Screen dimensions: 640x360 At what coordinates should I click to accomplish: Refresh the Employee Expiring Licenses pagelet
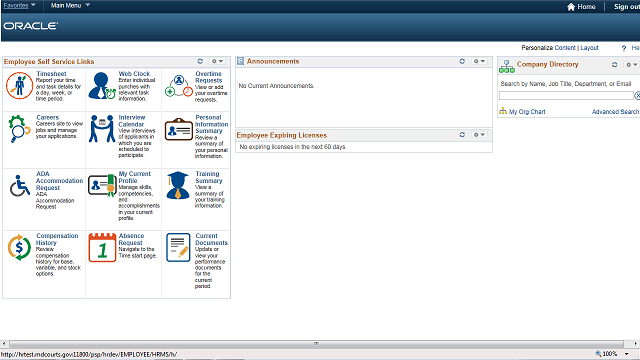462,135
